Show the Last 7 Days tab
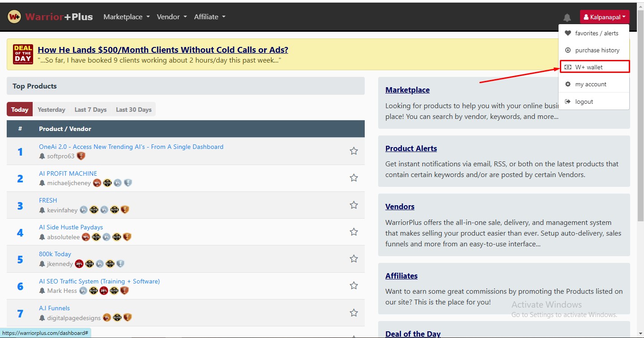The image size is (644, 338). (90, 110)
